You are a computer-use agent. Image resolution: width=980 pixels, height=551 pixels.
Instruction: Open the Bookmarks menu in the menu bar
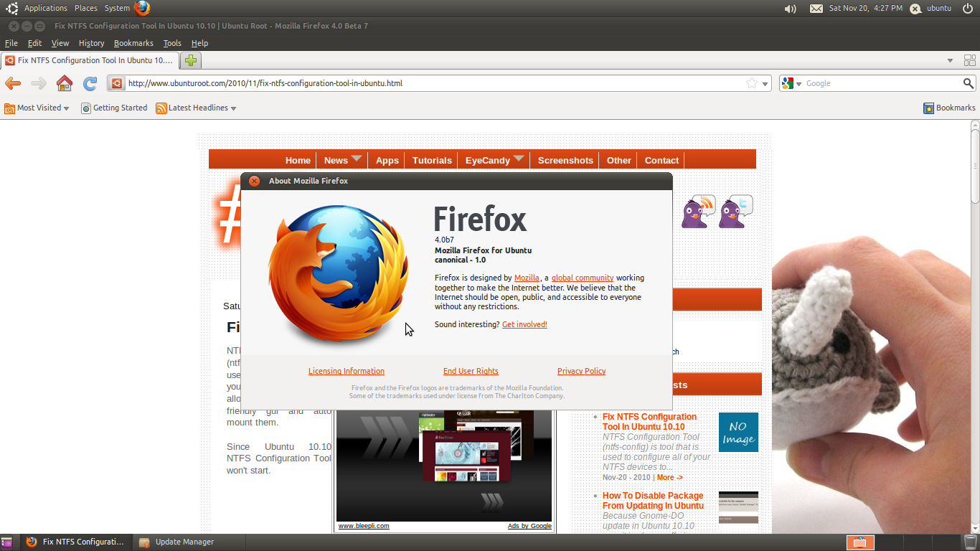coord(133,43)
